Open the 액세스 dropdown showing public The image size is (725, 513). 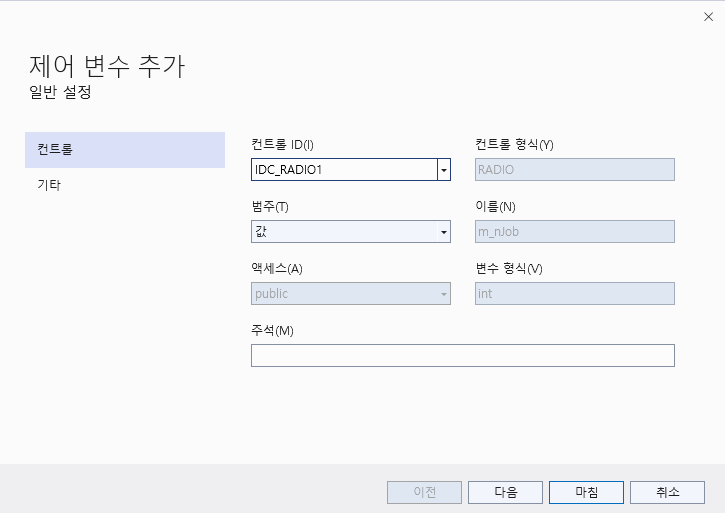pyautogui.click(x=350, y=294)
